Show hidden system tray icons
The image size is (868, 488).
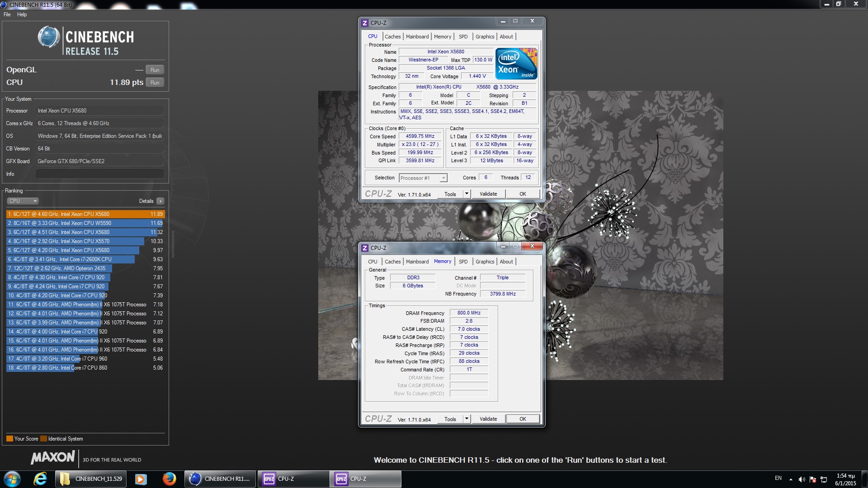[791, 479]
